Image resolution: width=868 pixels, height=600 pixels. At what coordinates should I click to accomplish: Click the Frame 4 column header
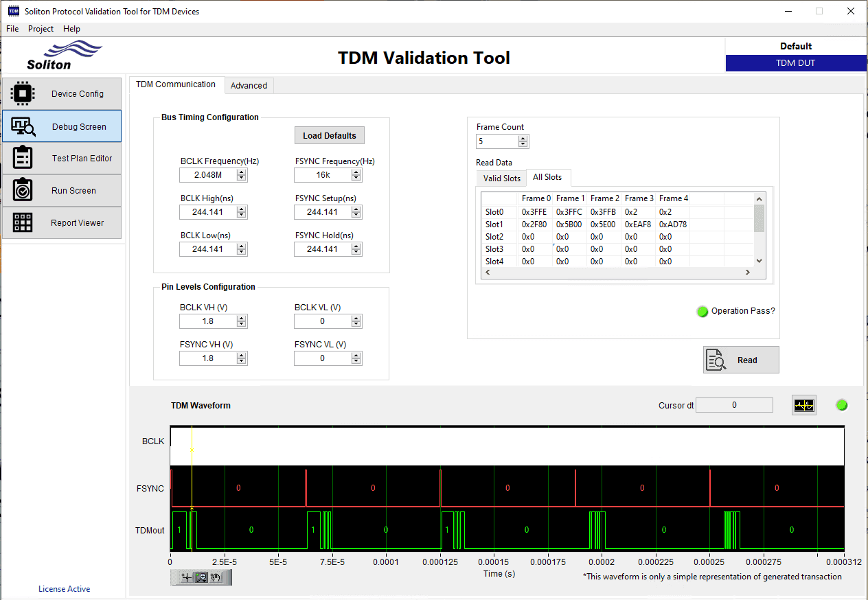click(x=674, y=198)
